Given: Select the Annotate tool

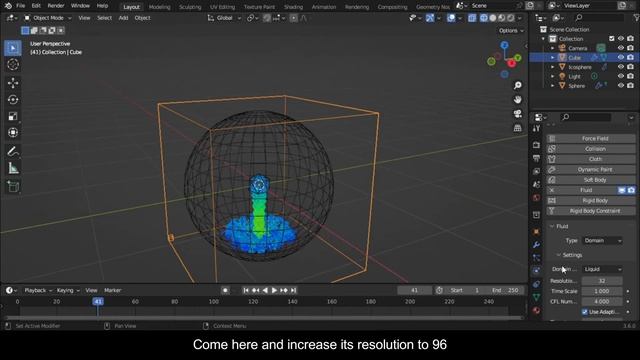Looking at the screenshot, I should pos(13,151).
